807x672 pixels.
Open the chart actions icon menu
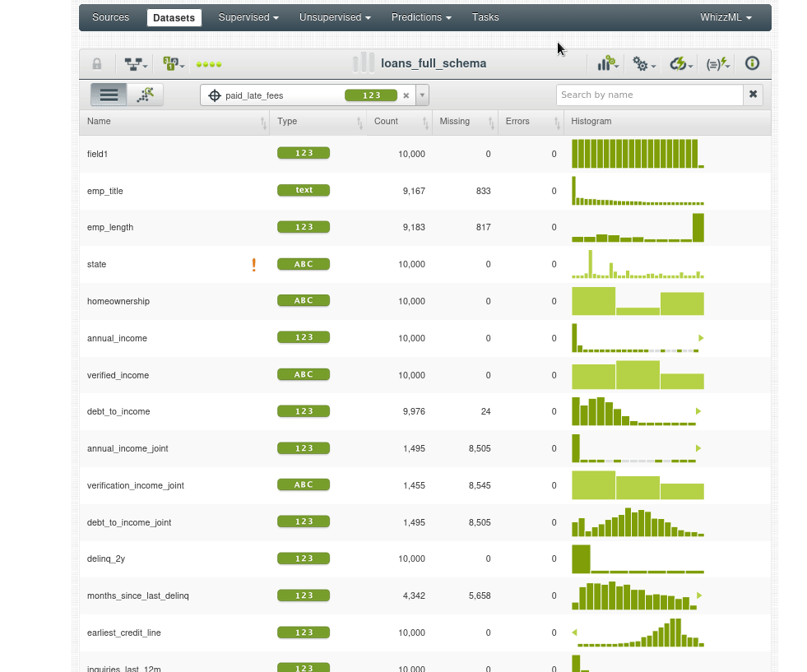click(x=607, y=64)
